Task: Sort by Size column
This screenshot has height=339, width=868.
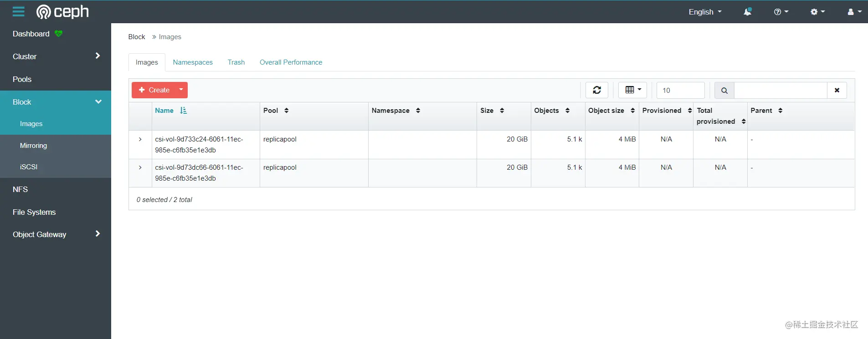Action: pyautogui.click(x=502, y=111)
